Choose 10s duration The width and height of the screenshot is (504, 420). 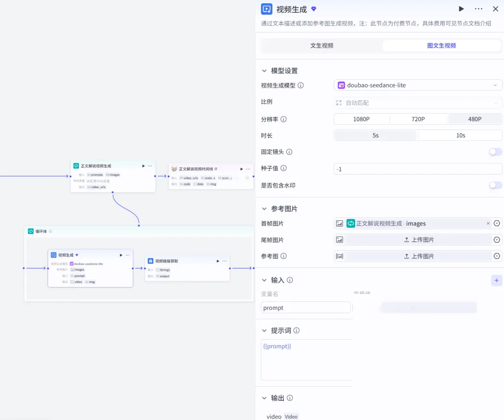pyautogui.click(x=460, y=135)
